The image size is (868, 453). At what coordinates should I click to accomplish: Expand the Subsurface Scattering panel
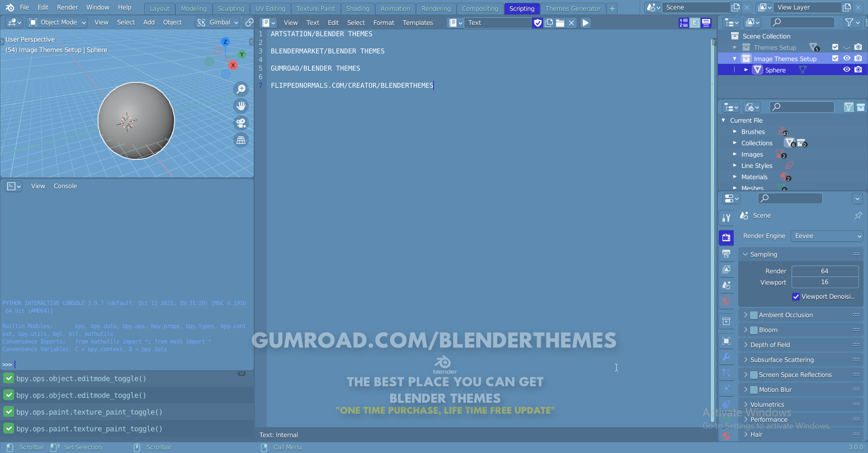pos(801,360)
